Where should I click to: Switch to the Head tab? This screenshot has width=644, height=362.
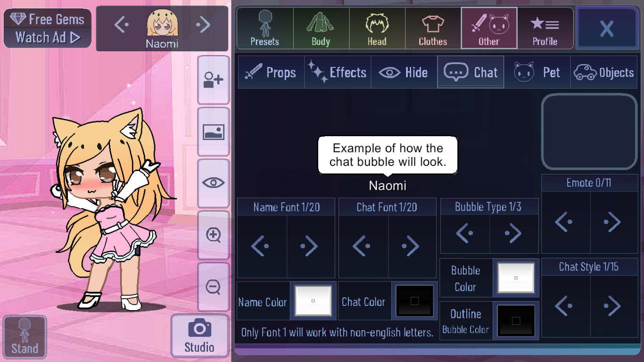pos(377,28)
